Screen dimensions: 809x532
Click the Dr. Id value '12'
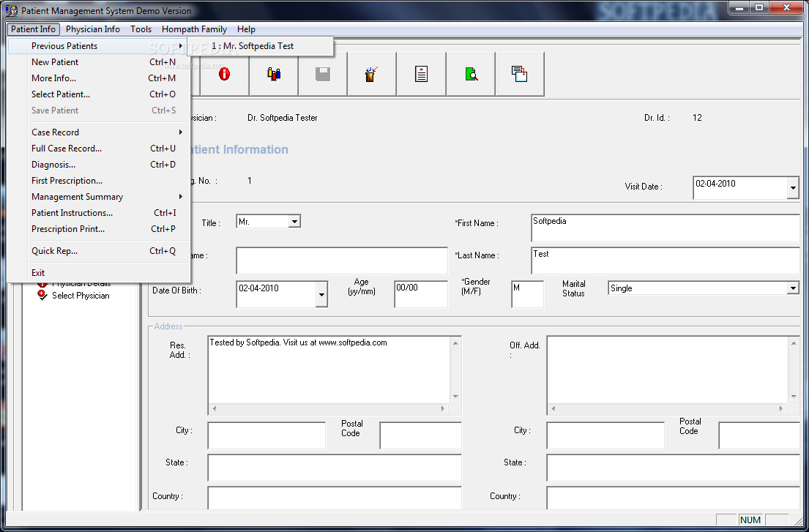697,118
